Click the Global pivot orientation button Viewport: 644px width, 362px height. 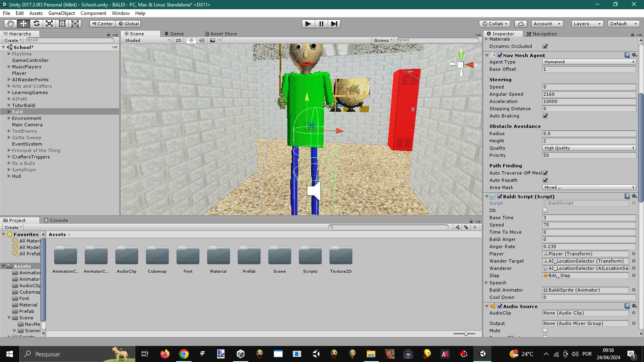pos(128,23)
